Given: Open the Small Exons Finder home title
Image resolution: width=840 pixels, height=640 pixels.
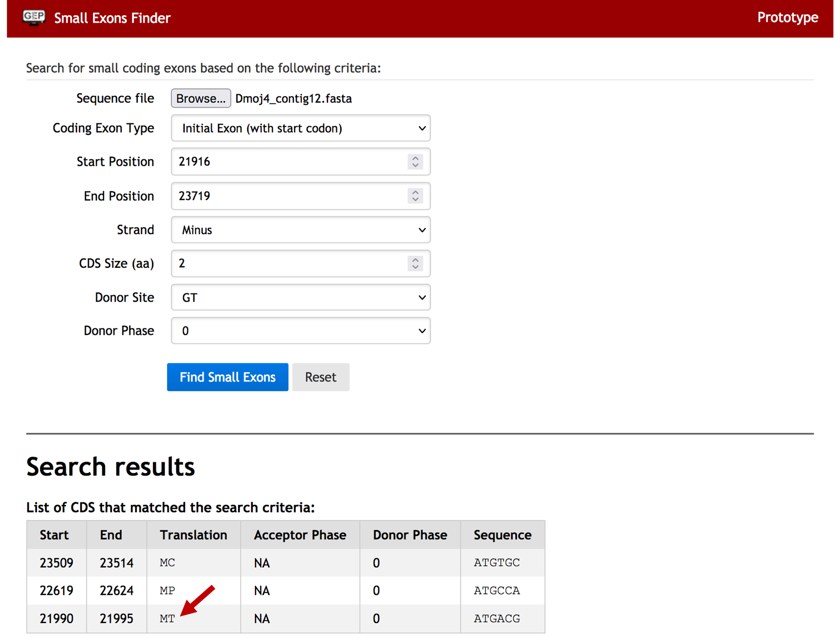Looking at the screenshot, I should click(x=112, y=18).
